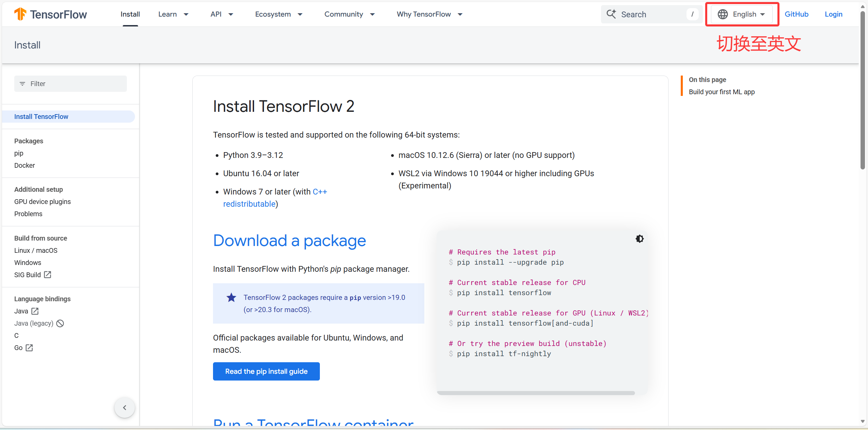This screenshot has height=430, width=868.
Task: Select the Install tab
Action: tap(130, 14)
